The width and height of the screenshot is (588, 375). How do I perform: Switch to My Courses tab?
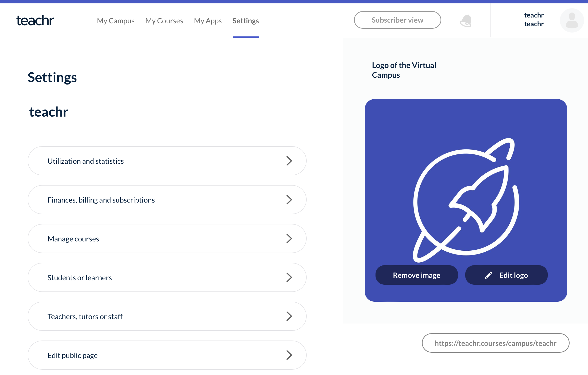coord(164,21)
